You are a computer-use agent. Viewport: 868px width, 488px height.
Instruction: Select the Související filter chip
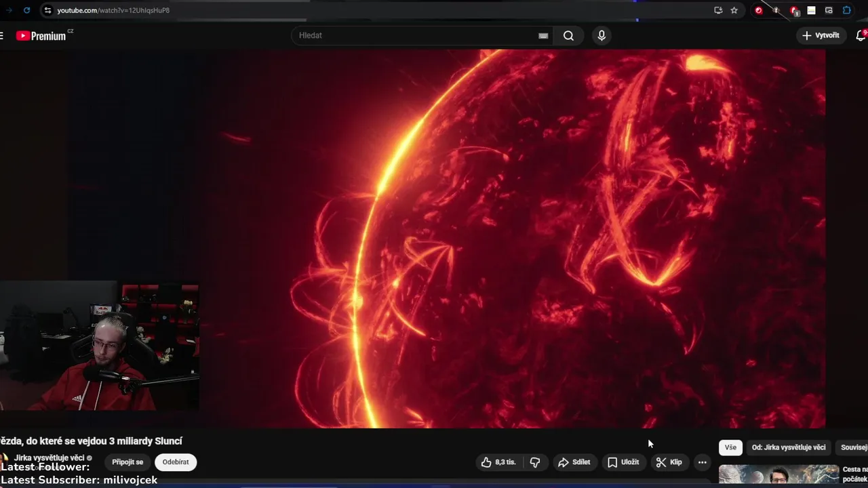(x=853, y=447)
